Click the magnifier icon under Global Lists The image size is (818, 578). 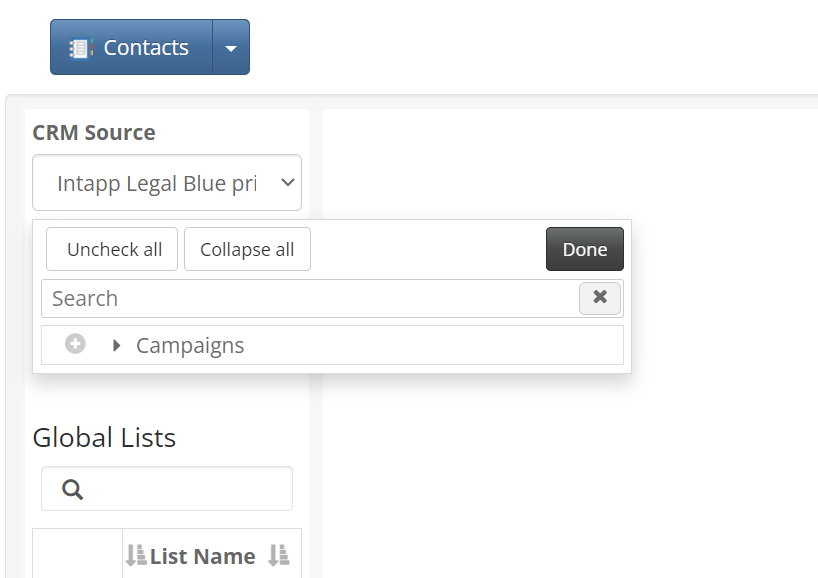click(72, 489)
